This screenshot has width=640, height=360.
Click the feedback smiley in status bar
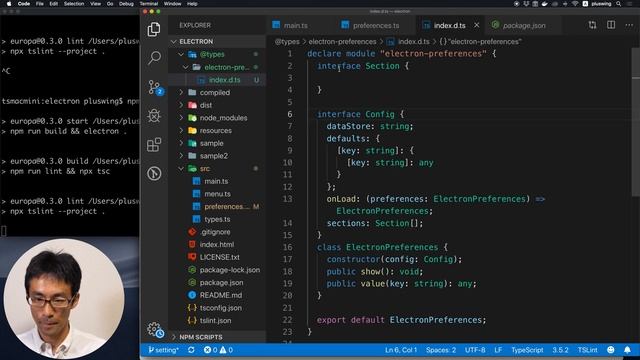[611, 350]
